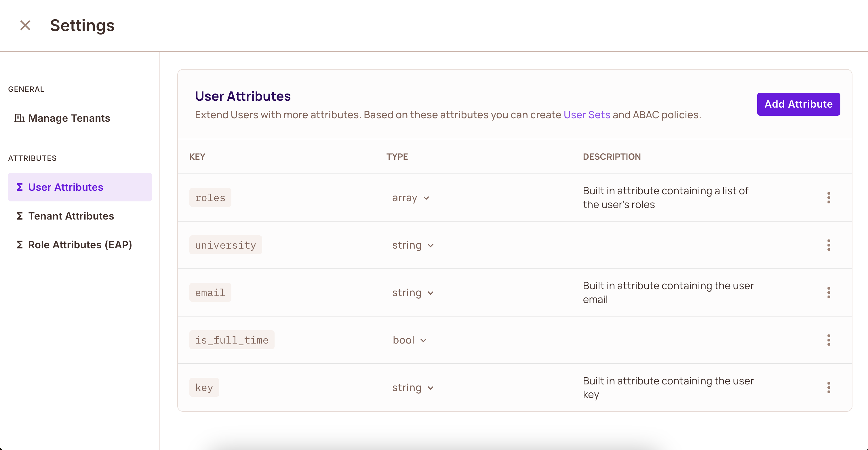868x450 pixels.
Task: Open the kebab menu for the university attribute
Action: pos(829,245)
